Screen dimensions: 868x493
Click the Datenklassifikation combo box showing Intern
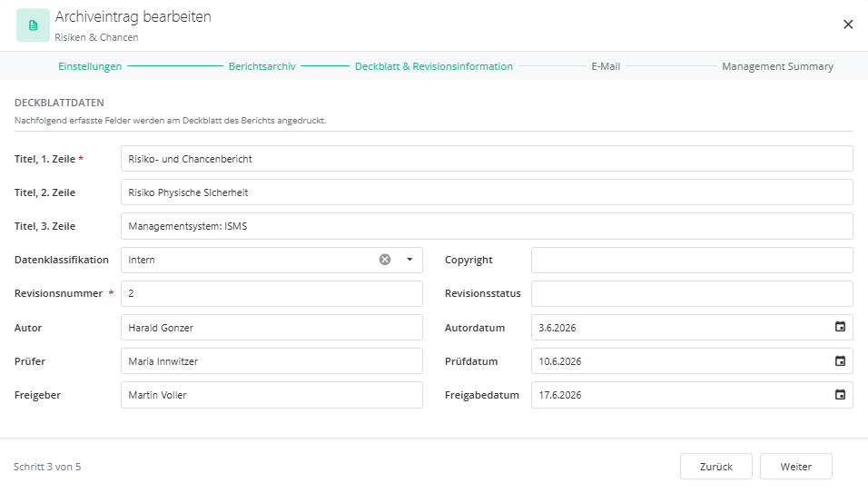271,260
